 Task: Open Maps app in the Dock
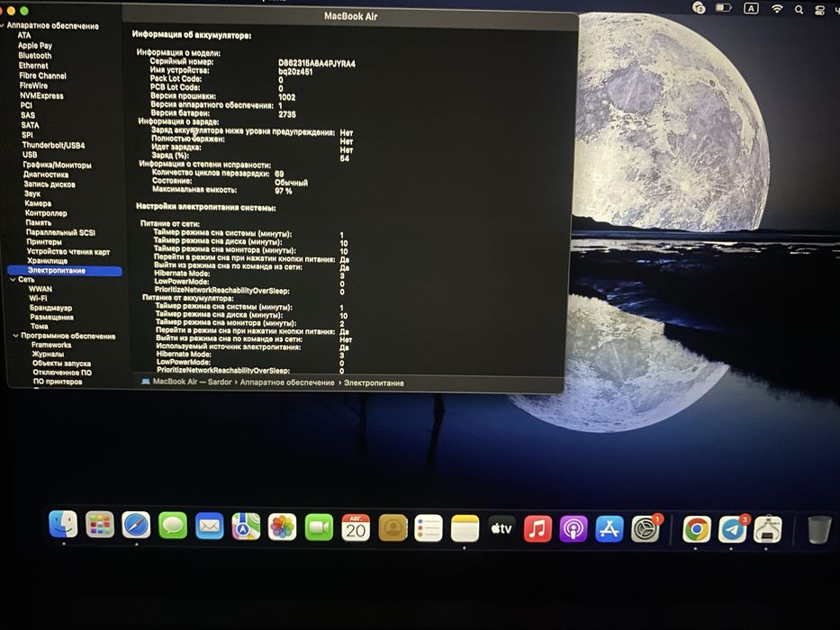(x=246, y=526)
